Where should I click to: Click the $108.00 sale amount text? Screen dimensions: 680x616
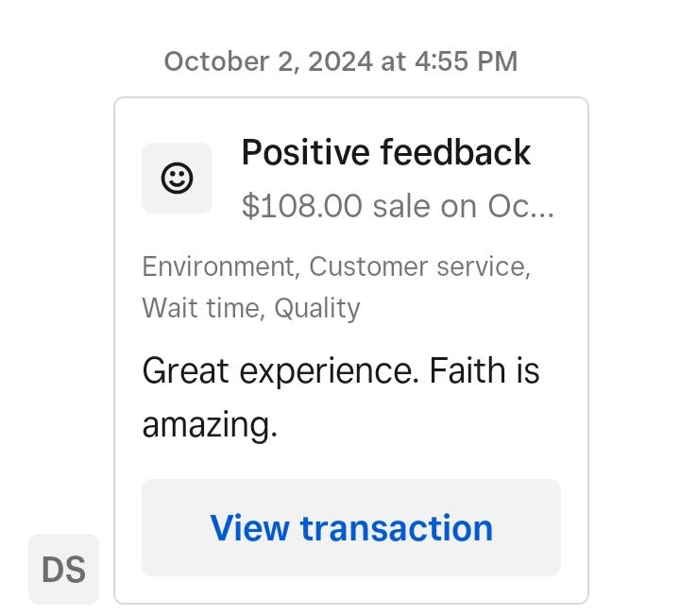pos(302,206)
